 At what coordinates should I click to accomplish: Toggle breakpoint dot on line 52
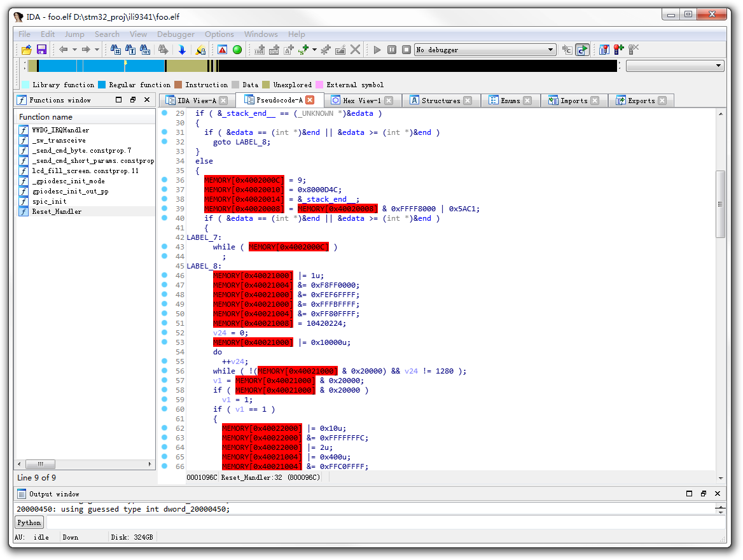coord(164,333)
